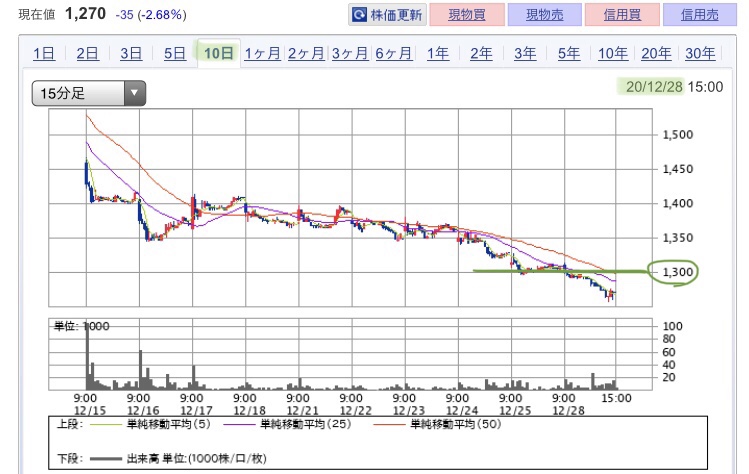Click the 20/12/28 date label
749x474 pixels.
coord(654,86)
